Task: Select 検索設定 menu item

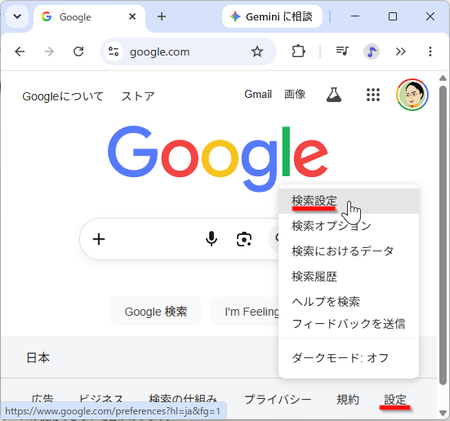Action: tap(349, 201)
